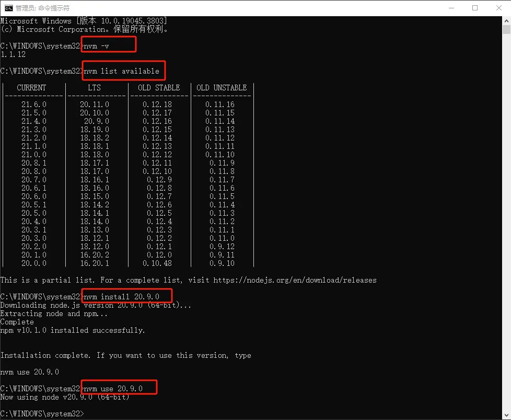
Task: Click version '18.17.1' in LTS column
Action: pyautogui.click(x=95, y=163)
